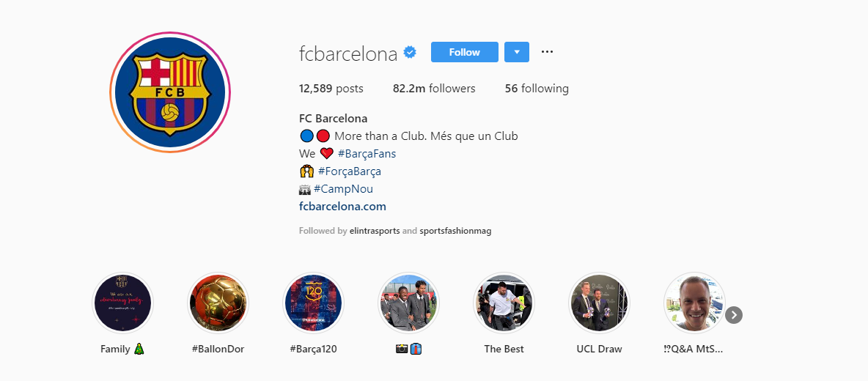Viewport: 868px width, 381px height.
Task: Visit the fcbarcelona.com website link
Action: (342, 207)
